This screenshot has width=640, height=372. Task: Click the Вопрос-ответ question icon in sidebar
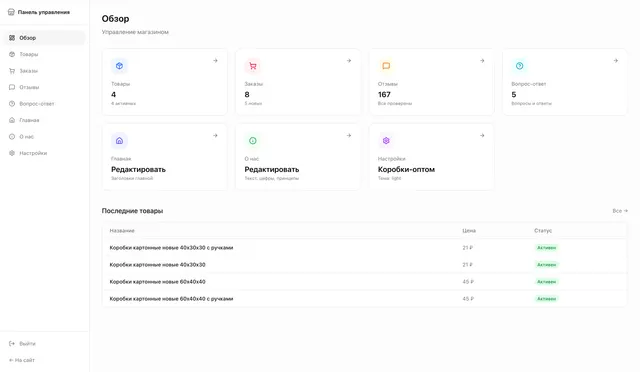tap(12, 104)
